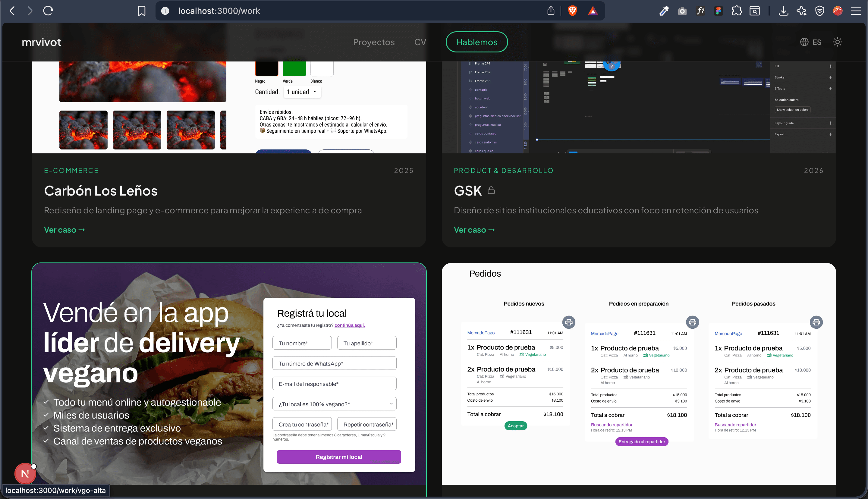
Task: Open the tab search toolbar icon
Action: (x=755, y=11)
